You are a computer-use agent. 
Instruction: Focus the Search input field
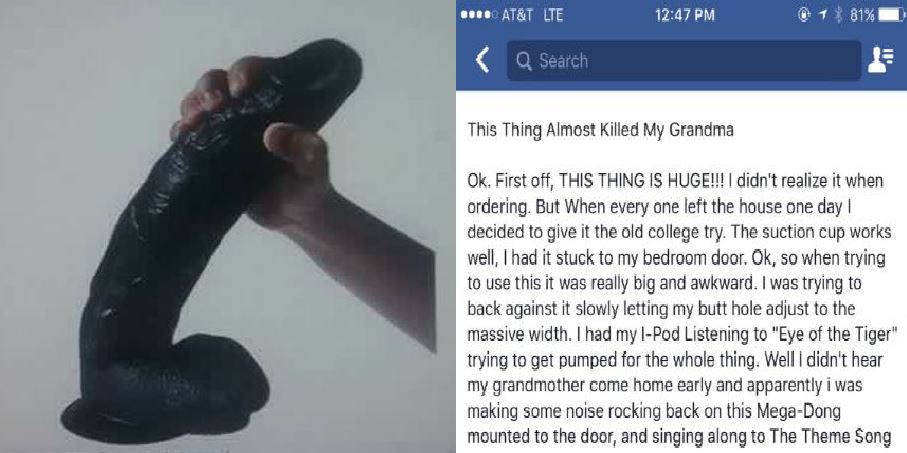click(684, 60)
